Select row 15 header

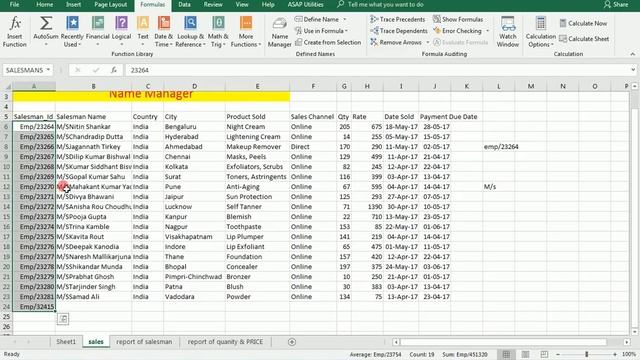point(6,217)
